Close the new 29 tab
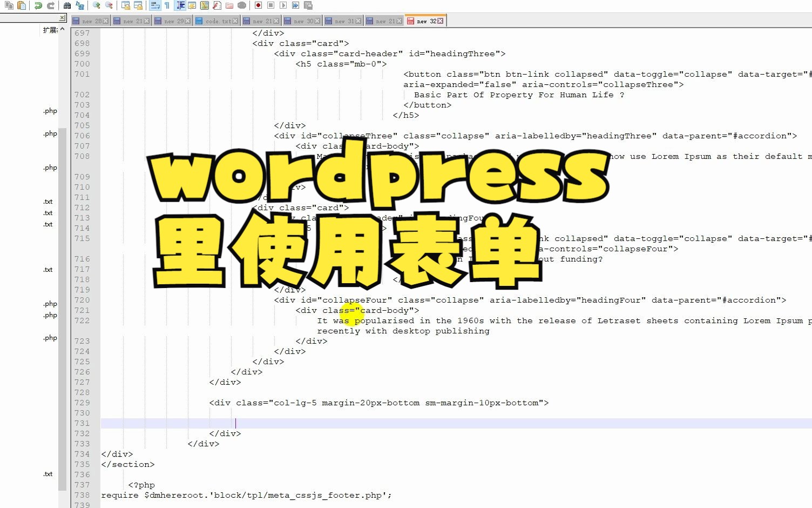 [188, 21]
